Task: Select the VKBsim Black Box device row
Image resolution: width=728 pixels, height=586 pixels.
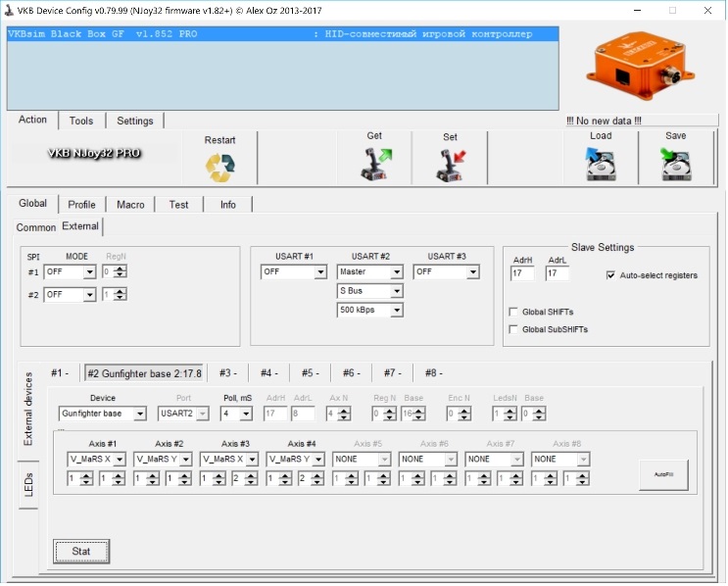Action: 283,34
